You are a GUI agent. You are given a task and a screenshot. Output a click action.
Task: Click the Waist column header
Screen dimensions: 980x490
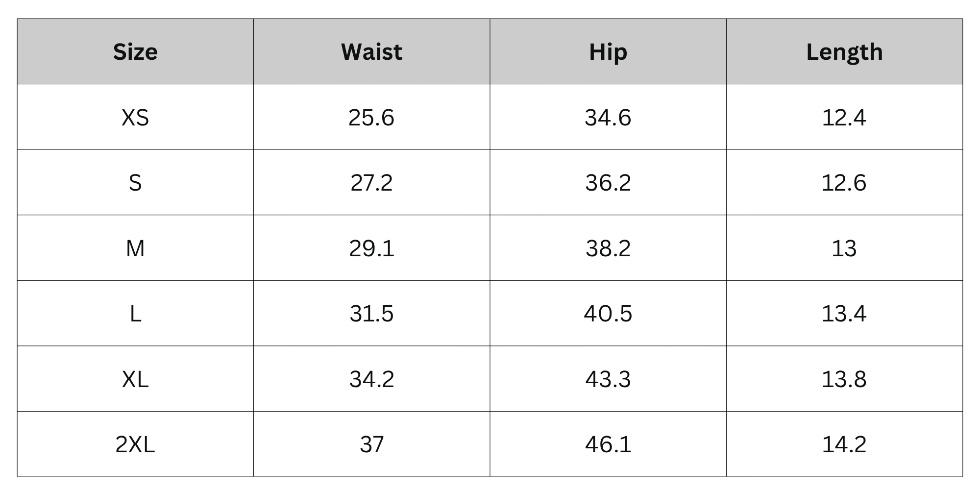(x=371, y=51)
